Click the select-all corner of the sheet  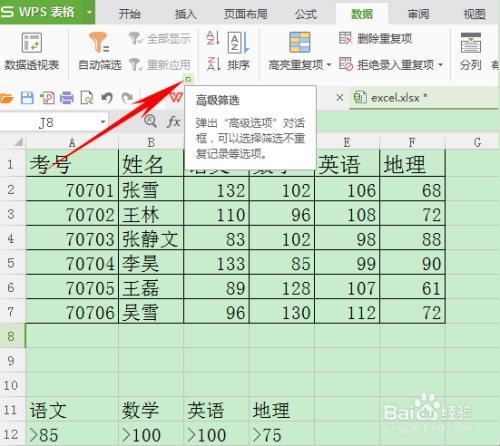coord(19,143)
